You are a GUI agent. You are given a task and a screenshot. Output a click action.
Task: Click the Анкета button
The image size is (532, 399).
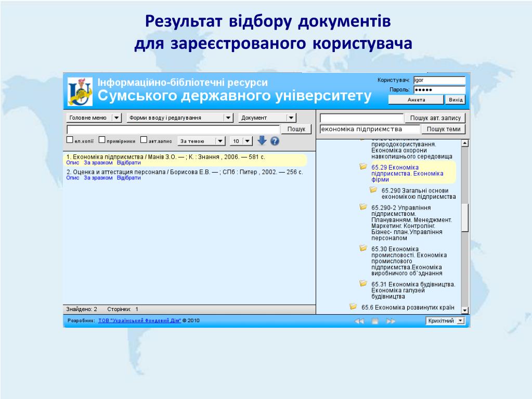pos(416,100)
